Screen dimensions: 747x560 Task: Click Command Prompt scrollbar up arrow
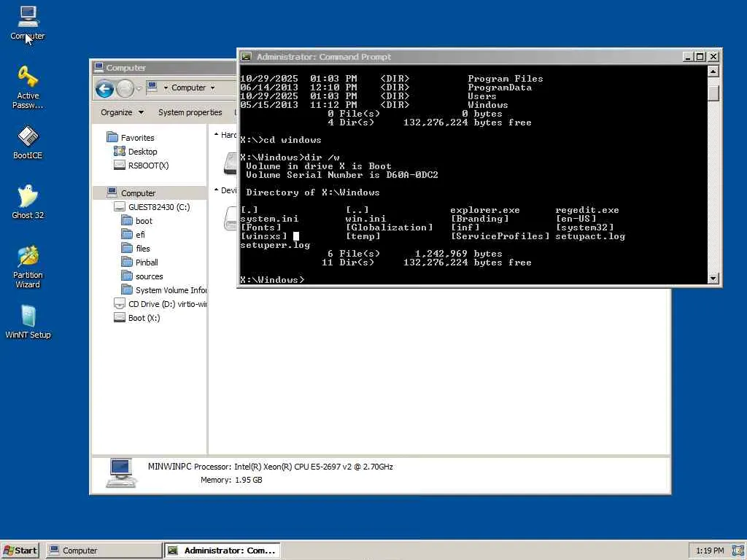pos(713,71)
